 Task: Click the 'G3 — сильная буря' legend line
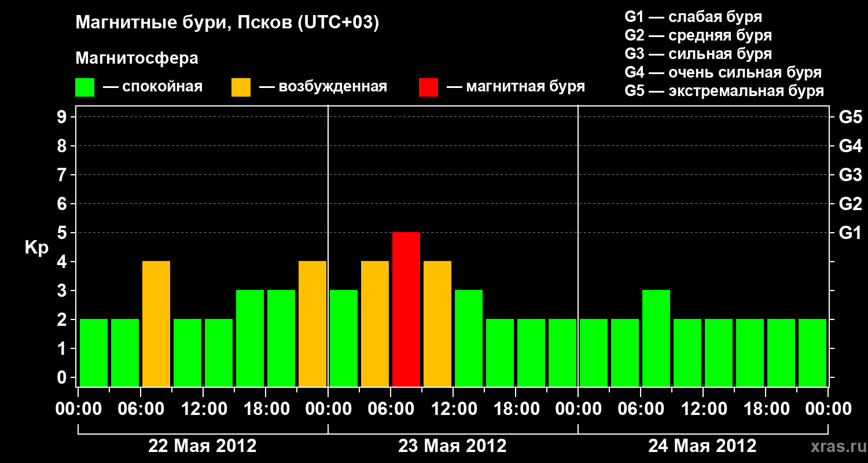[698, 54]
